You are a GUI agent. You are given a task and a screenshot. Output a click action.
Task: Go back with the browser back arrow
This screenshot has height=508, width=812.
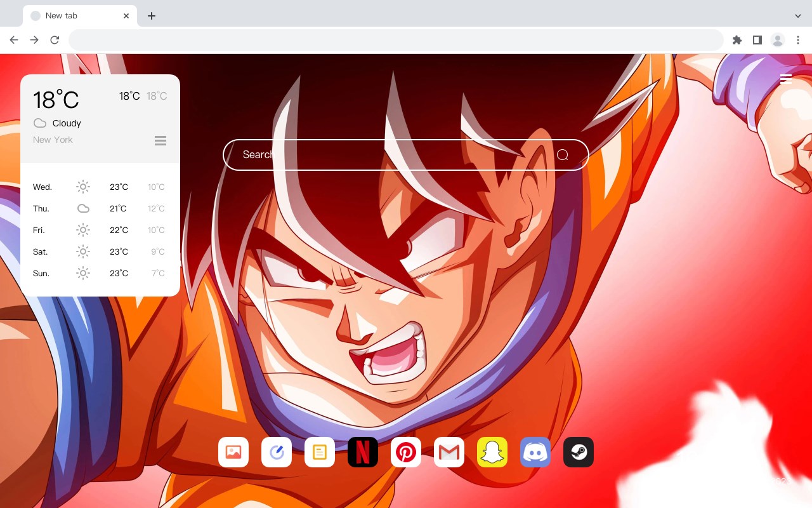coord(14,40)
